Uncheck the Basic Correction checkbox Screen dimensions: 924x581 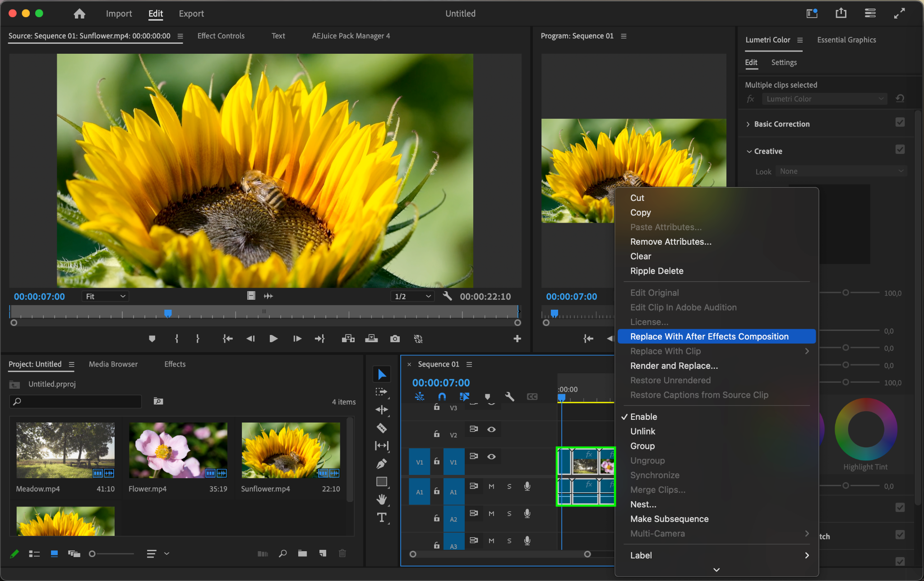(x=900, y=122)
